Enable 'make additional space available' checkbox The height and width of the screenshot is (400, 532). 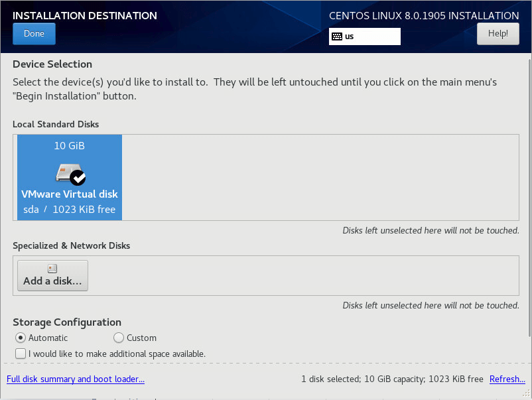(x=21, y=354)
